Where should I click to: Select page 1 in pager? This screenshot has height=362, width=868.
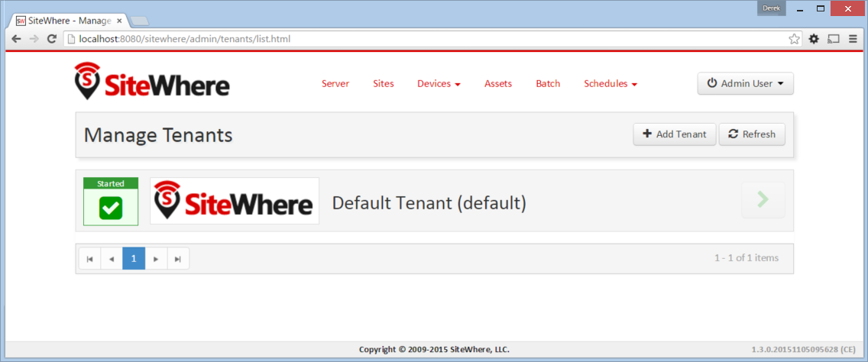coord(134,258)
